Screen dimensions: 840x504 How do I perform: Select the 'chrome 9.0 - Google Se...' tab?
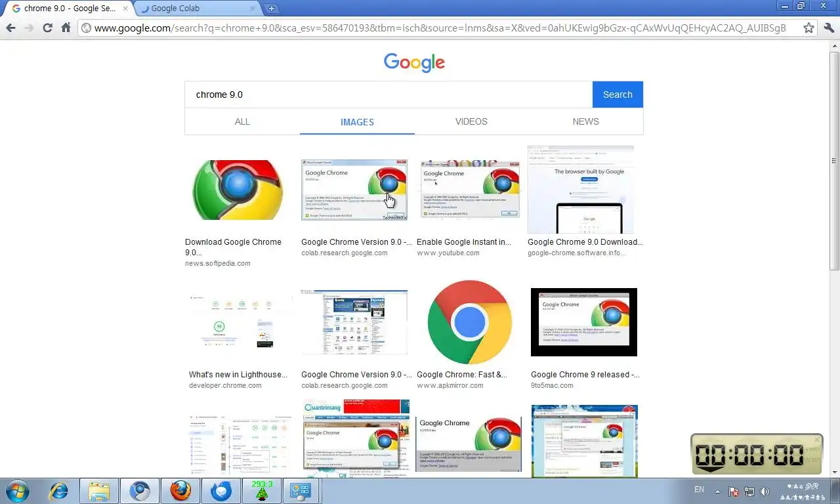tap(68, 9)
